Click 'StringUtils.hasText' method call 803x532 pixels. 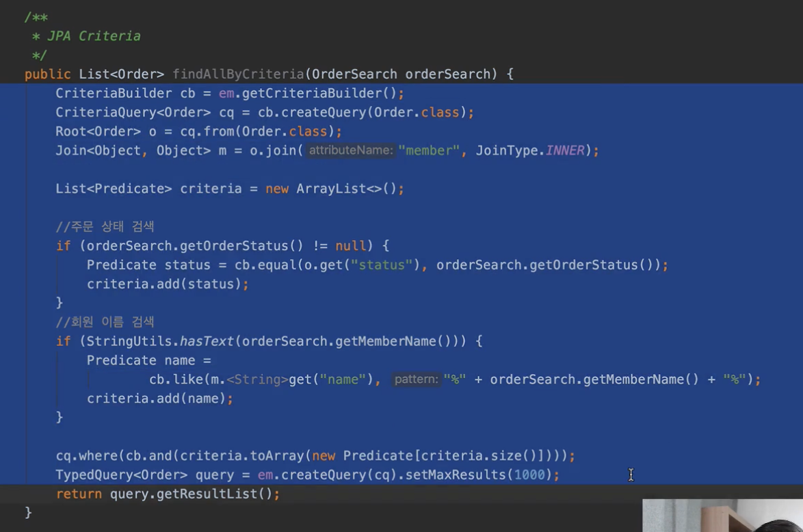pyautogui.click(x=160, y=341)
